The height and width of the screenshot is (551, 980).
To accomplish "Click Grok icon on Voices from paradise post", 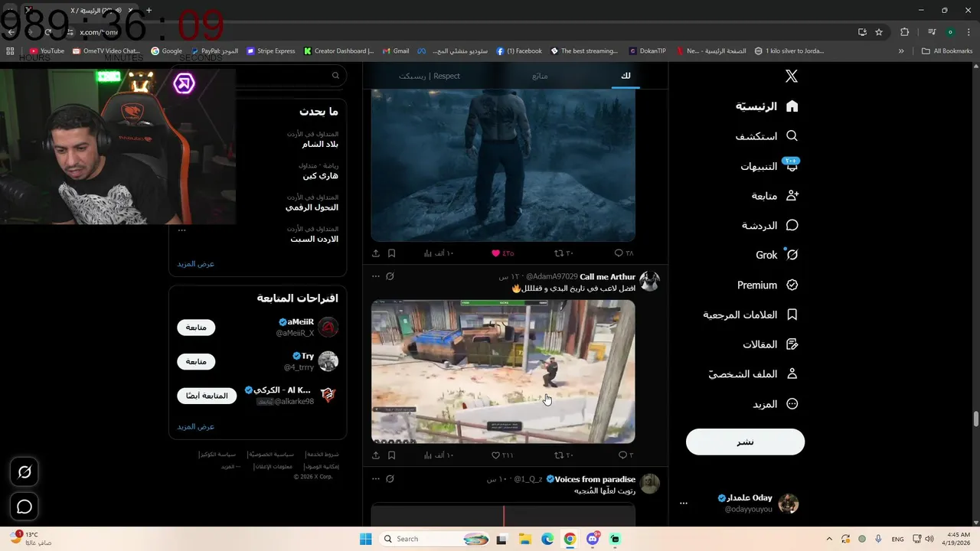I will 390,479.
